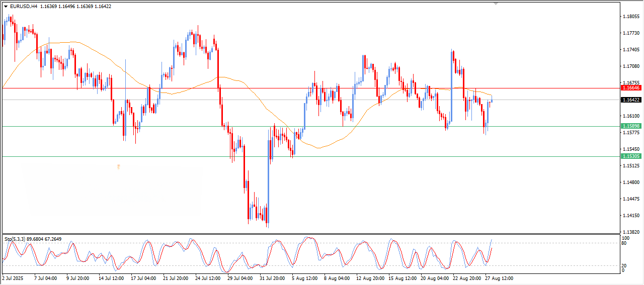This screenshot has height=285, width=644.
Task: Click the 27 Aug 12:00 time label
Action: (499, 278)
